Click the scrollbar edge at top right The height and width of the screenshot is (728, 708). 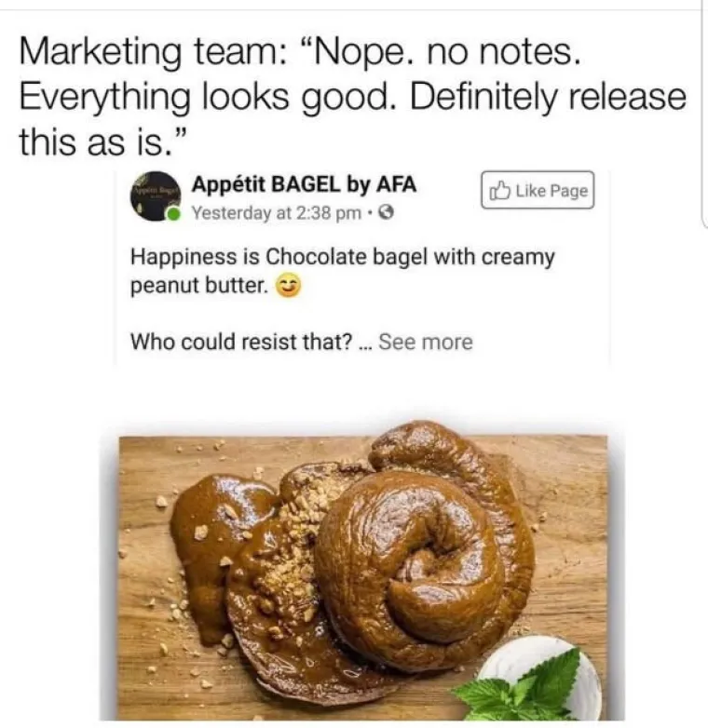pyautogui.click(x=703, y=114)
